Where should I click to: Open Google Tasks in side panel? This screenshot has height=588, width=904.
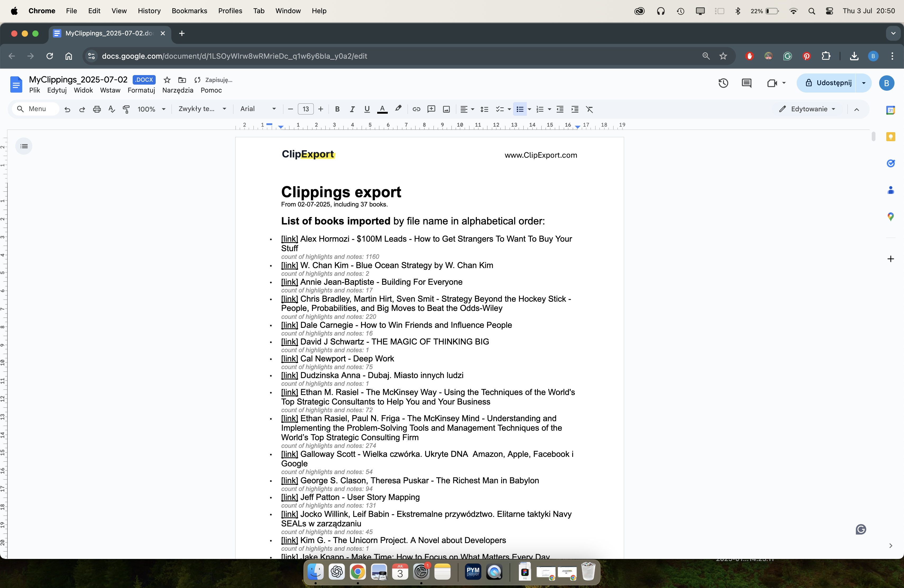(891, 163)
